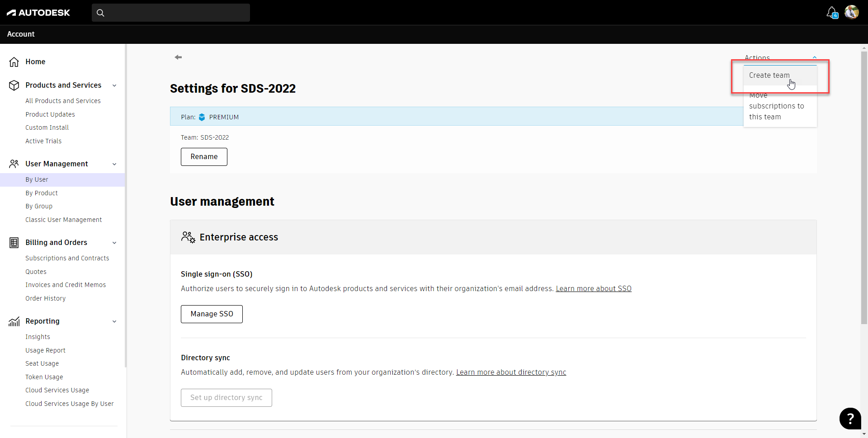Open All Products and Services
Screen dimensions: 868x438
pos(63,101)
